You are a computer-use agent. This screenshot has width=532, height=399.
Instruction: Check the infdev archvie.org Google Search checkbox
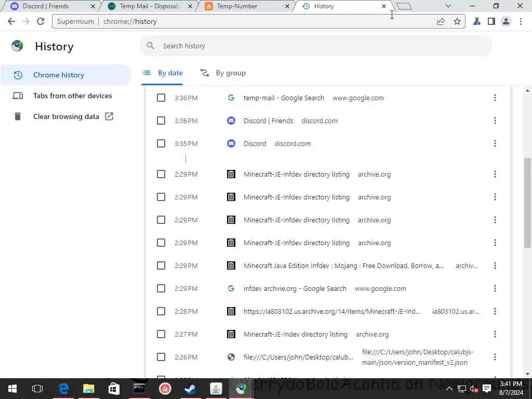tap(161, 288)
